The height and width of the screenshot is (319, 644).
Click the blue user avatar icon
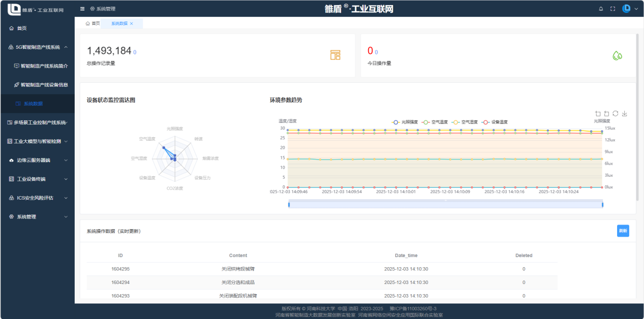point(626,8)
